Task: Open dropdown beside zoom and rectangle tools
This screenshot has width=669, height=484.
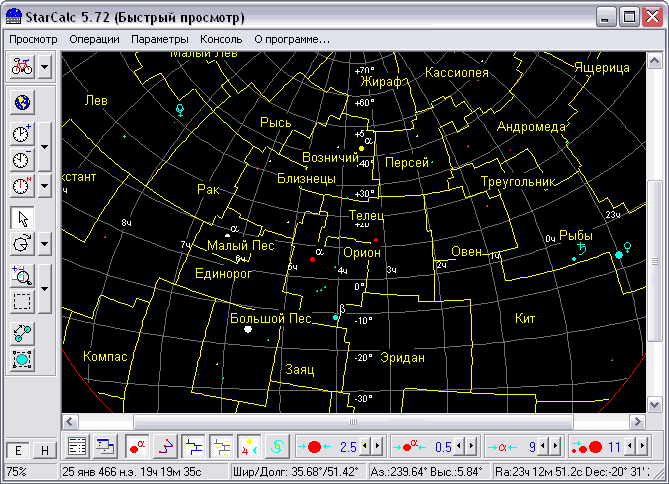Action: (44, 289)
